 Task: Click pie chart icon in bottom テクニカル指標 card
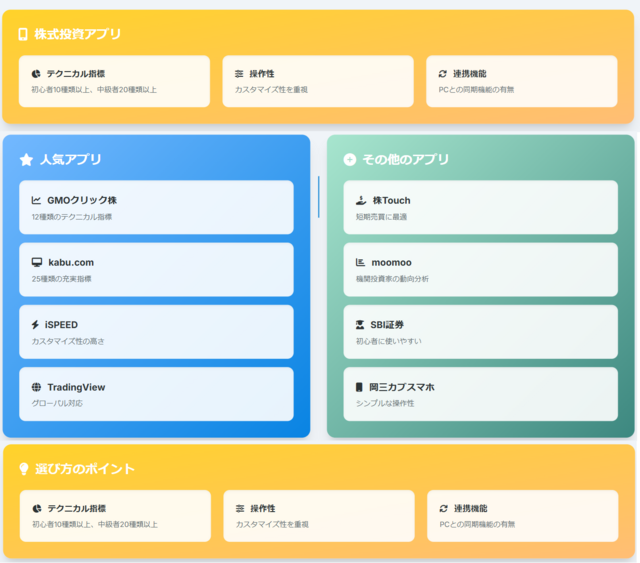pyautogui.click(x=37, y=509)
